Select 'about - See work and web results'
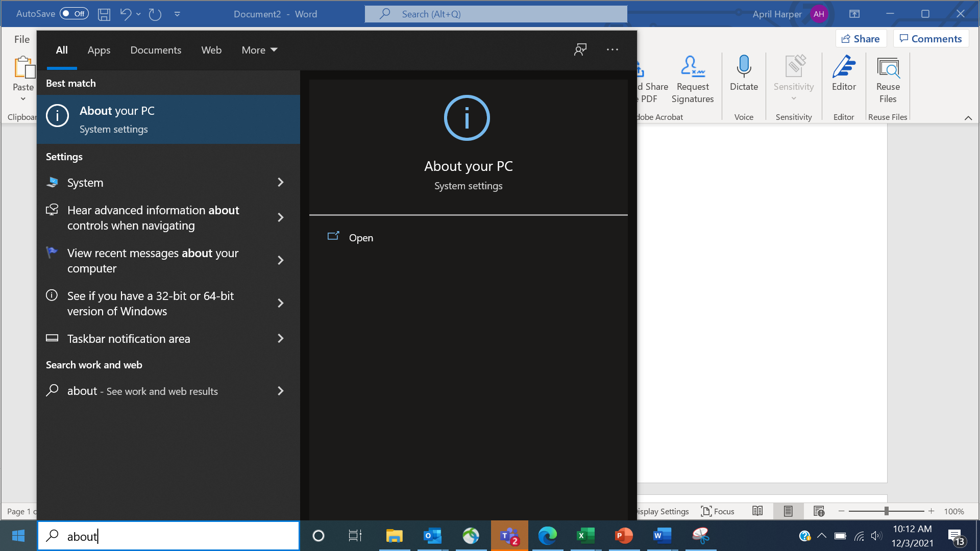The height and width of the screenshot is (551, 980). pyautogui.click(x=142, y=391)
